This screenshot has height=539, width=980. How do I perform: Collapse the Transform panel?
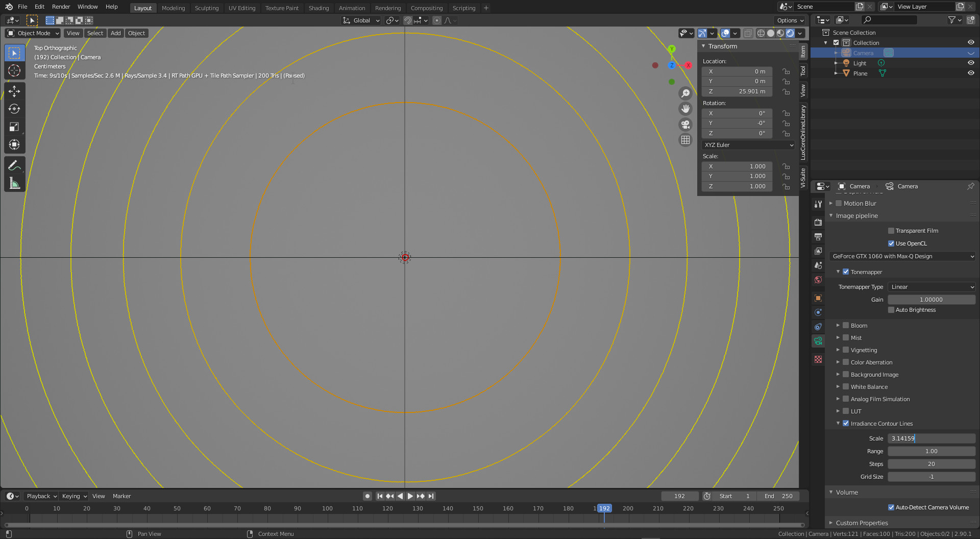(703, 46)
